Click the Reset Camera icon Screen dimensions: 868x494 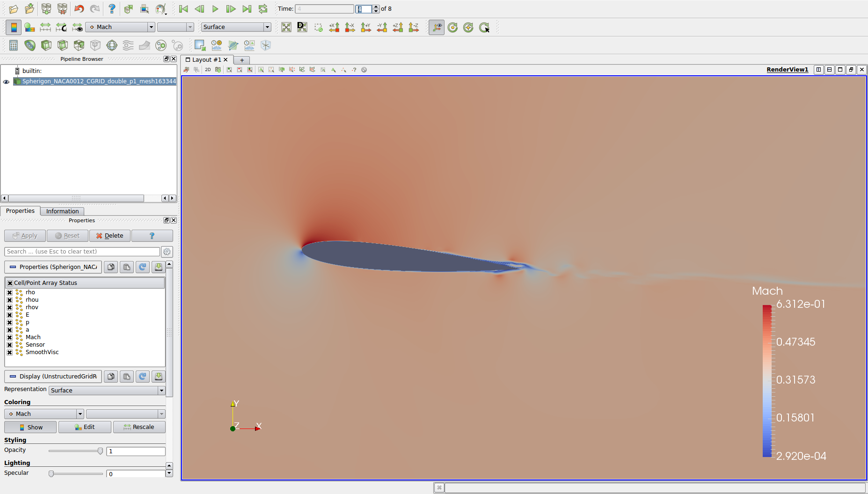[286, 28]
